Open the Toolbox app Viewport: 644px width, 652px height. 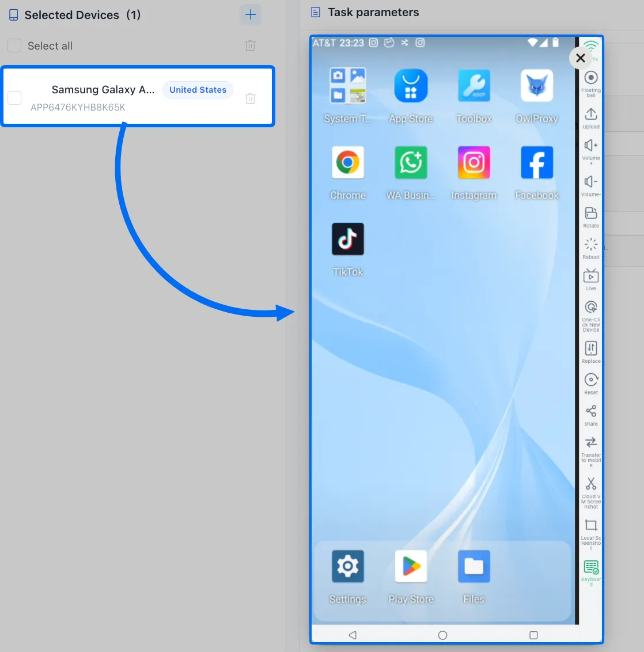474,86
